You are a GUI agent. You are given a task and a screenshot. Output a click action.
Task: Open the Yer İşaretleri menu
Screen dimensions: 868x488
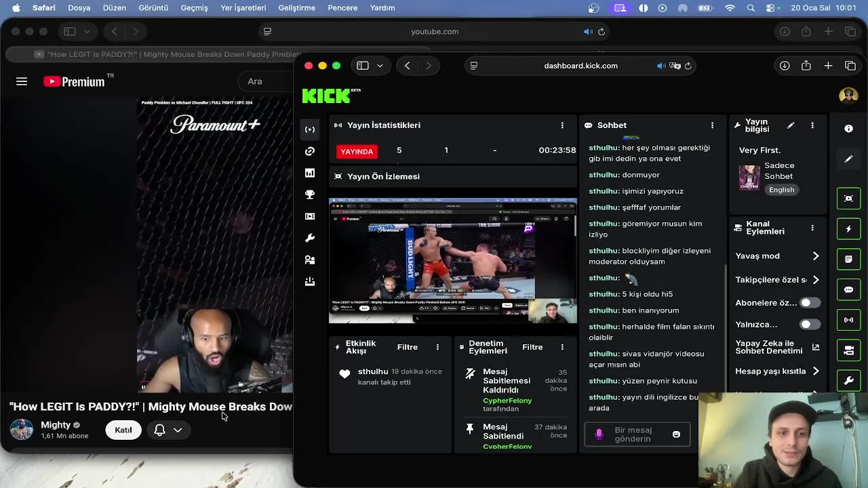pos(243,8)
